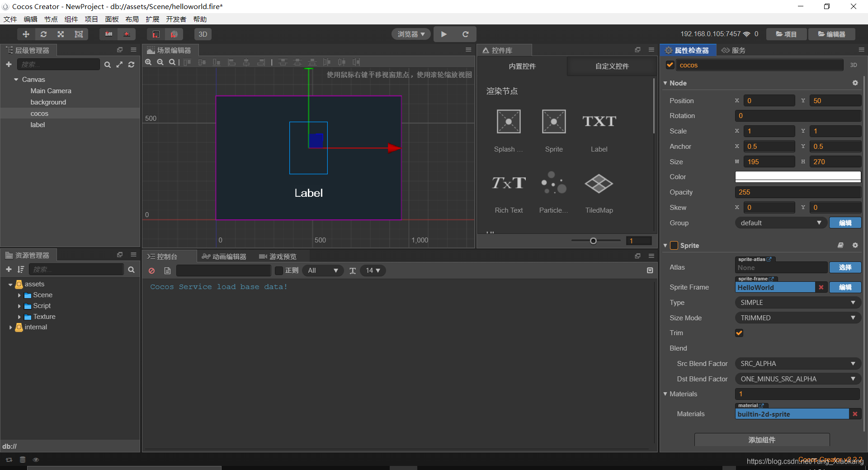Toggle the cocos node active checkbox
This screenshot has height=470, width=868.
tap(670, 65)
